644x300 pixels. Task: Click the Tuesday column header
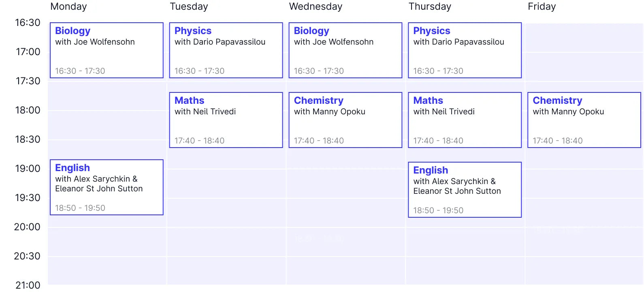pos(189,6)
